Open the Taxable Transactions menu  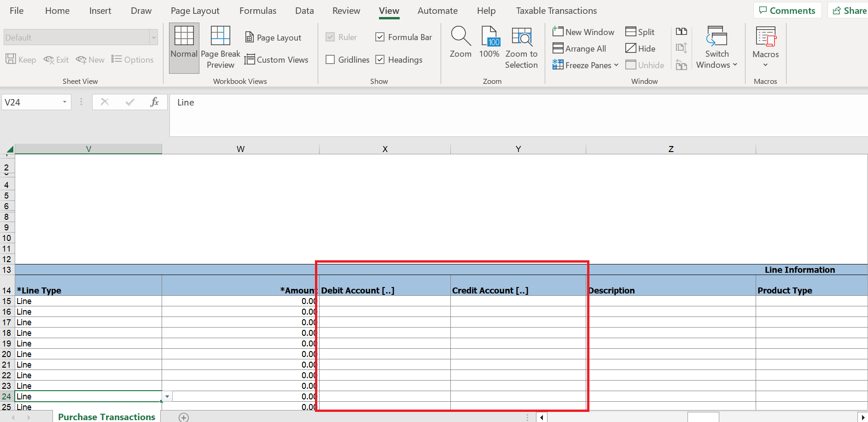tap(556, 11)
